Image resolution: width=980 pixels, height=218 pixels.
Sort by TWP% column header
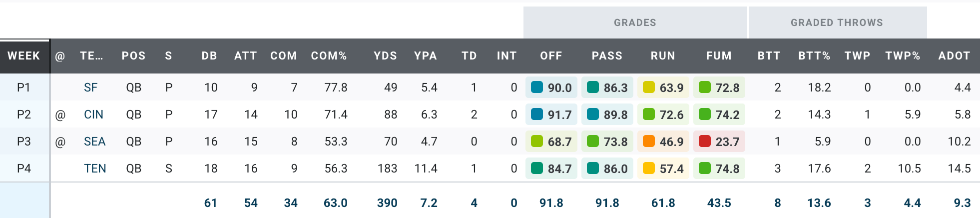click(903, 56)
